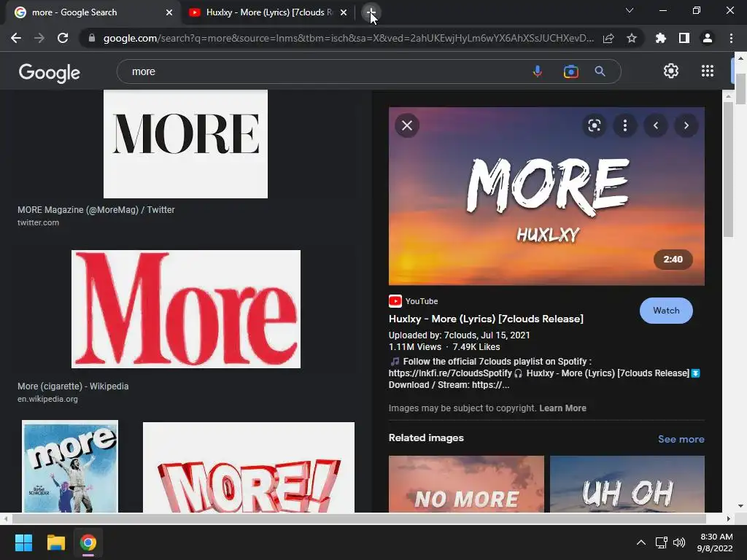This screenshot has width=747, height=560.
Task: Open UH OH related image
Action: click(627, 484)
